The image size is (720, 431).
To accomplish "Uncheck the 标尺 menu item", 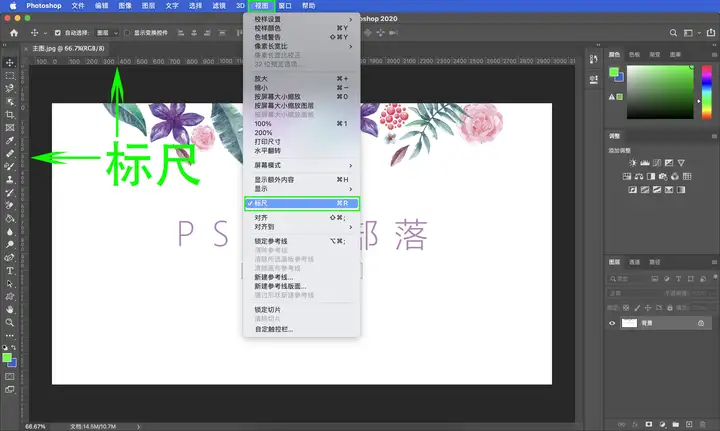I will (x=302, y=203).
